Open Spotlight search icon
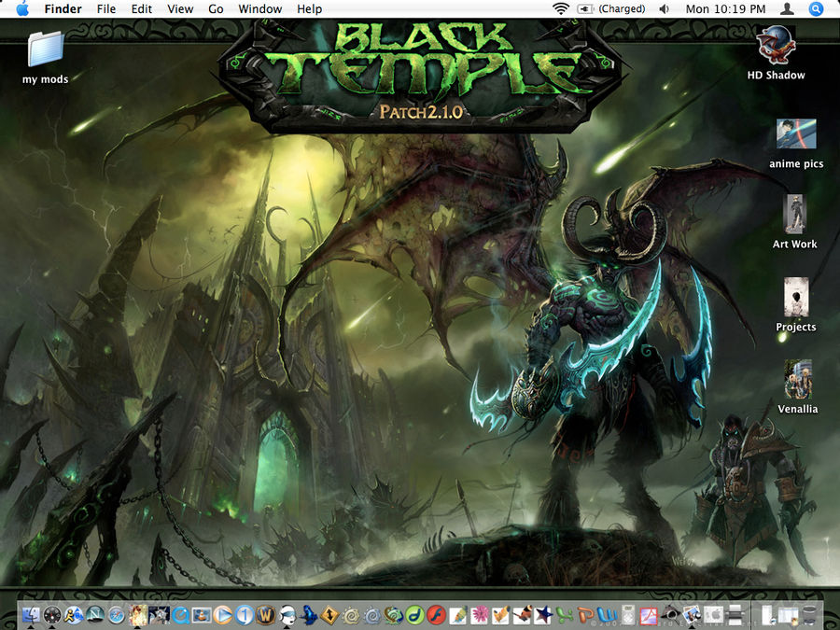840x630 pixels. 816,9
